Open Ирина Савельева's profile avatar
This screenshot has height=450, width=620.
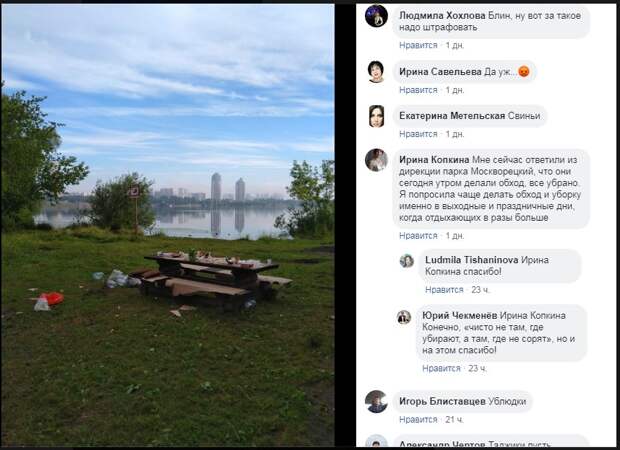[376, 72]
